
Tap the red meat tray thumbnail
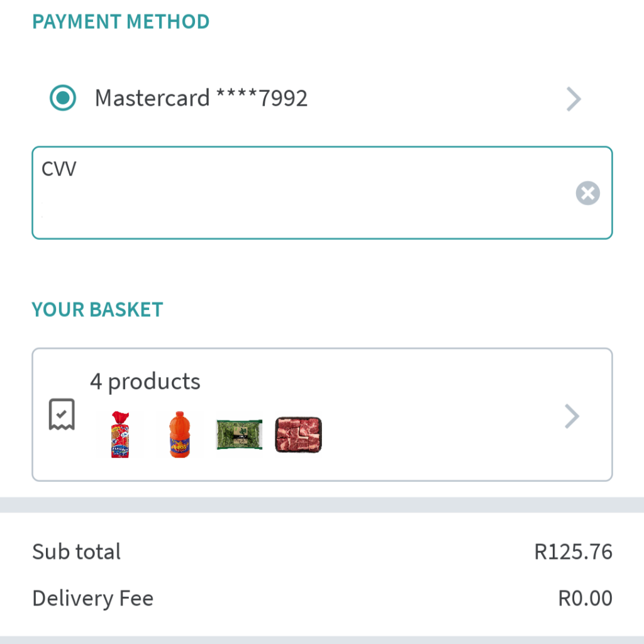tap(298, 435)
